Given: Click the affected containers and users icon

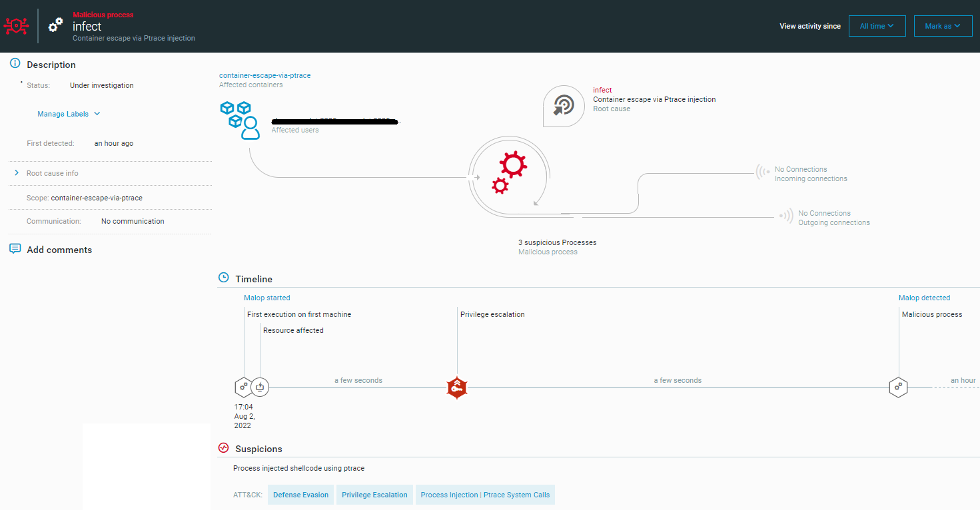Looking at the screenshot, I should [x=240, y=119].
